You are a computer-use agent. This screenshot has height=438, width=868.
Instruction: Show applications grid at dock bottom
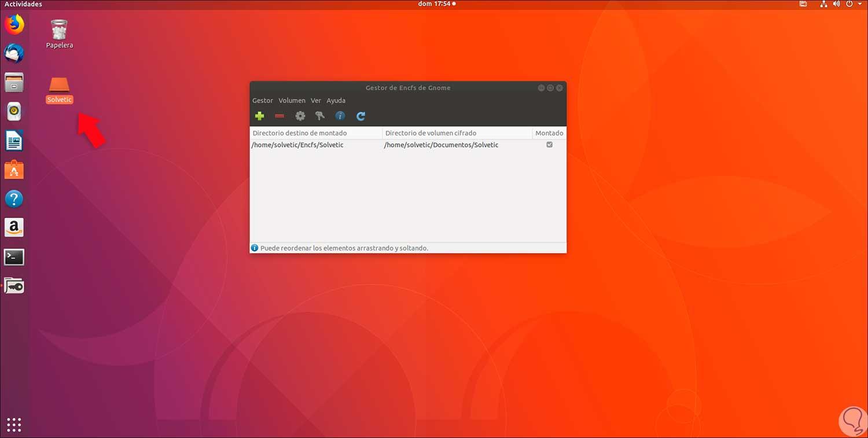(x=14, y=425)
